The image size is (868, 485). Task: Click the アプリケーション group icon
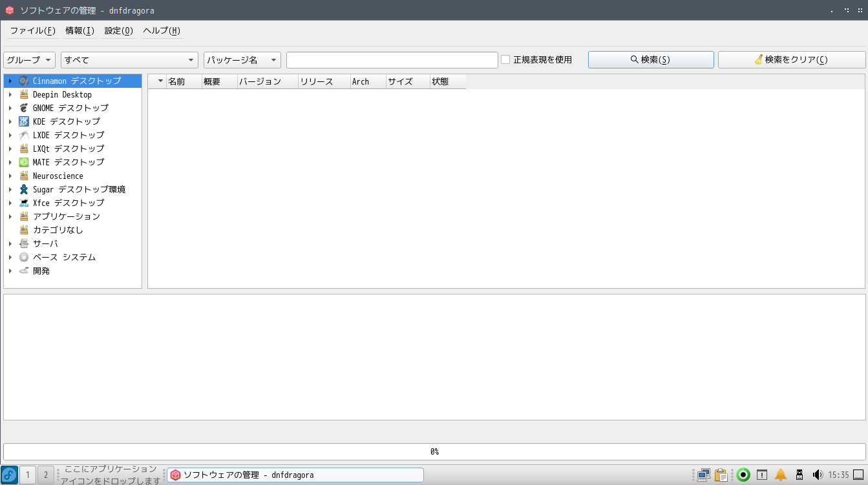pyautogui.click(x=24, y=216)
